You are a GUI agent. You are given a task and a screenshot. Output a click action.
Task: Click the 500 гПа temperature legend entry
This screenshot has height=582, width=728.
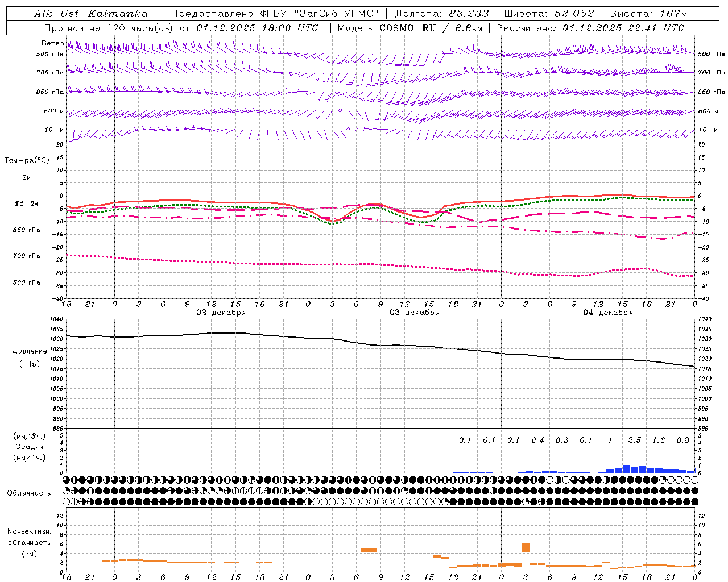(26, 282)
